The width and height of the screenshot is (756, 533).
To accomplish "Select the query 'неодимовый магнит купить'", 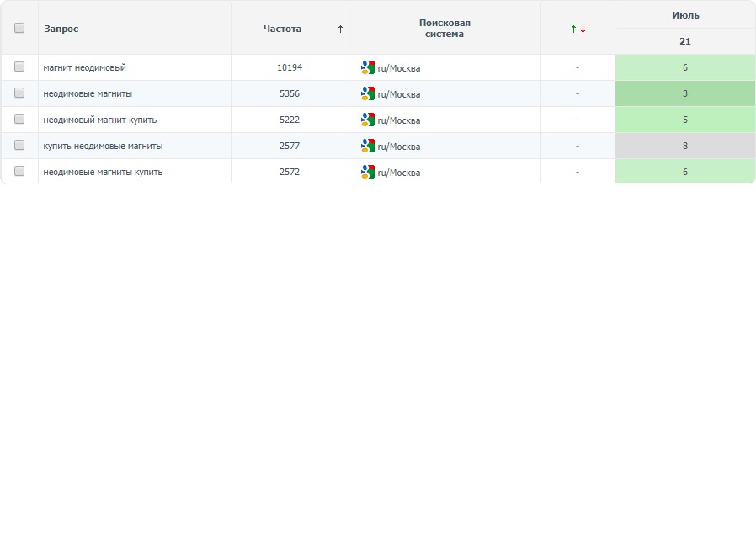I will click(100, 120).
